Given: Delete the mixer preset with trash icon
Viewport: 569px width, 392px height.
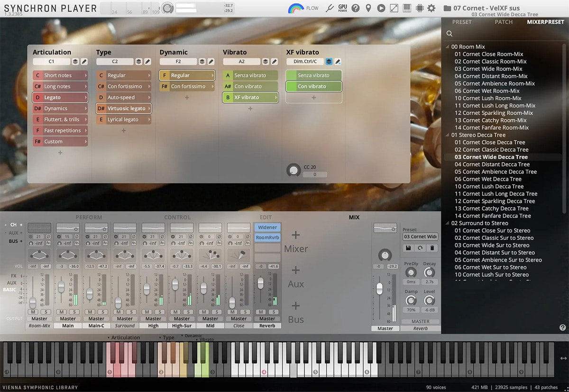Looking at the screenshot, I should tap(432, 248).
